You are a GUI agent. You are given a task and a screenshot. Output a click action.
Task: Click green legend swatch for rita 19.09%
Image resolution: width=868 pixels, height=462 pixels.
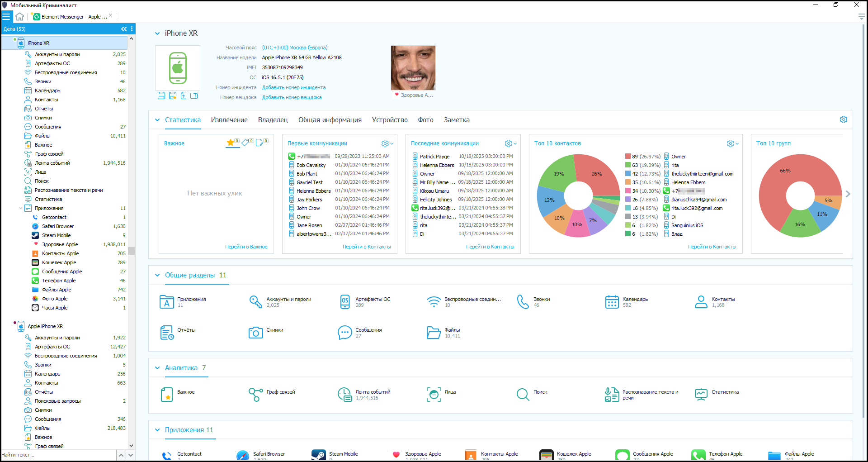point(627,165)
